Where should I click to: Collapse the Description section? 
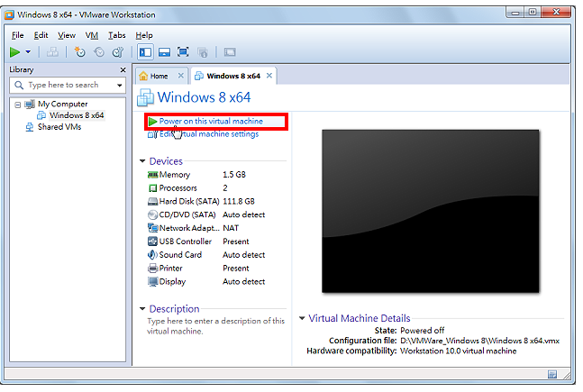142,309
